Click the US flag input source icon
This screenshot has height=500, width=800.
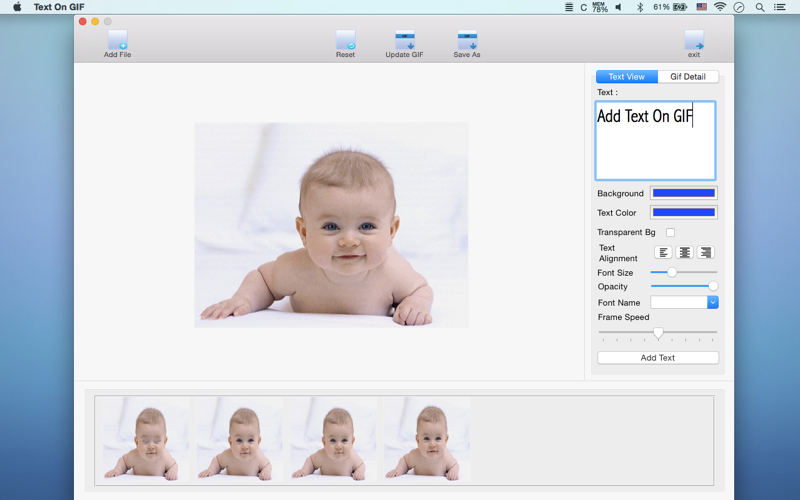(x=702, y=7)
